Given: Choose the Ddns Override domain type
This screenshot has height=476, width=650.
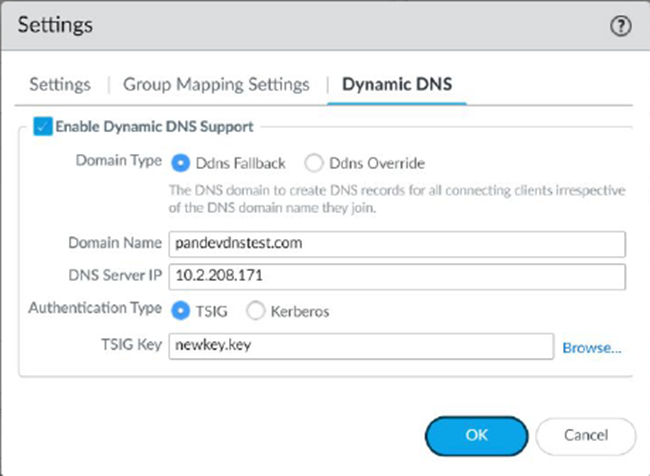Looking at the screenshot, I should coord(313,162).
